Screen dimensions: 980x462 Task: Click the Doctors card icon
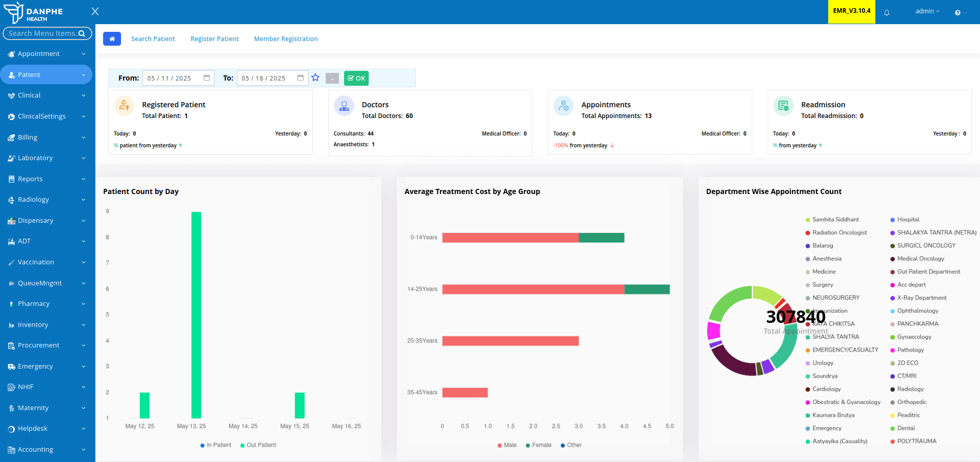click(344, 106)
